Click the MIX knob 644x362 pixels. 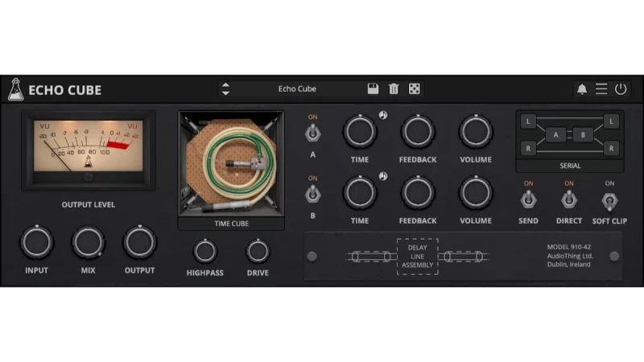[88, 243]
